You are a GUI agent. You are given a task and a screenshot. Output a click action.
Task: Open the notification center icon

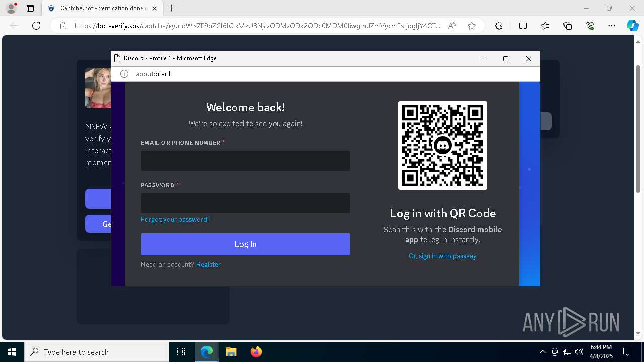(627, 352)
